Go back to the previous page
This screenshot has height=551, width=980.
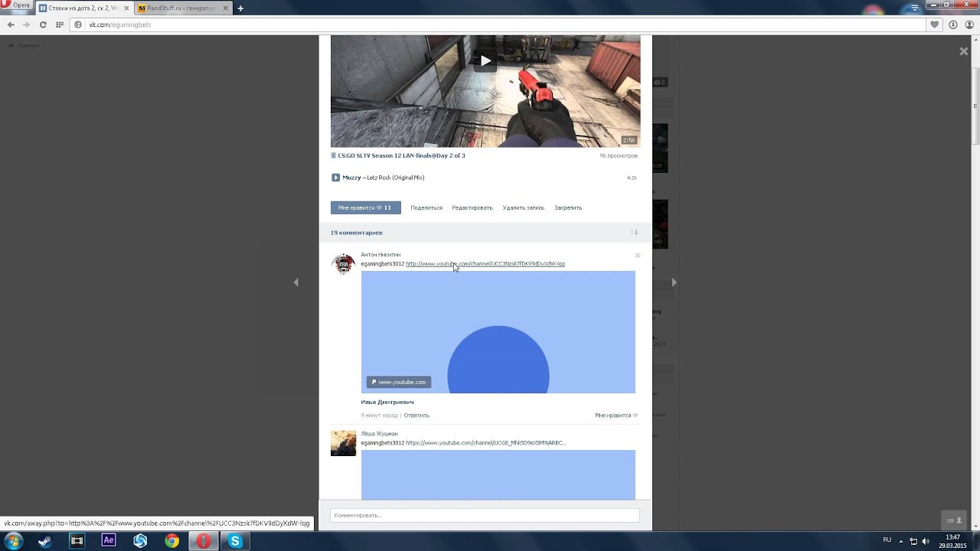coord(11,24)
